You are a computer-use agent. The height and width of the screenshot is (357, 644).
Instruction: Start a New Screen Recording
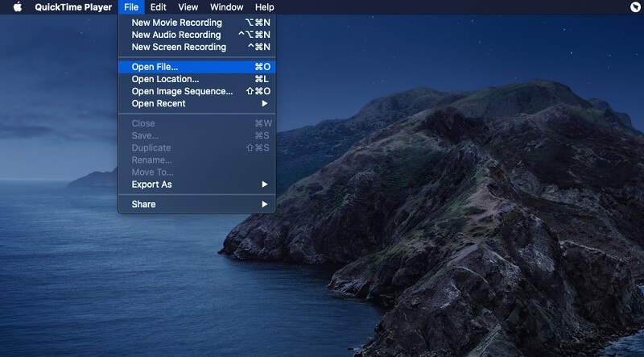pyautogui.click(x=197, y=48)
